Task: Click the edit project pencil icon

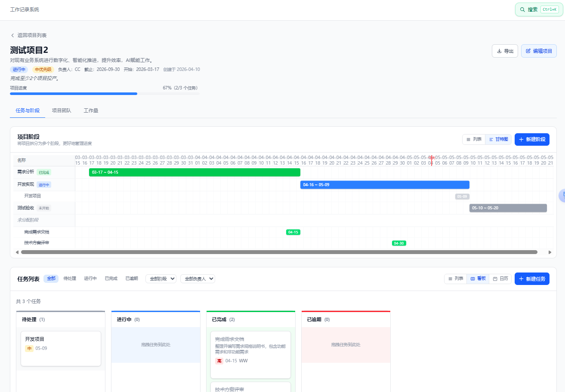Action: click(x=528, y=51)
